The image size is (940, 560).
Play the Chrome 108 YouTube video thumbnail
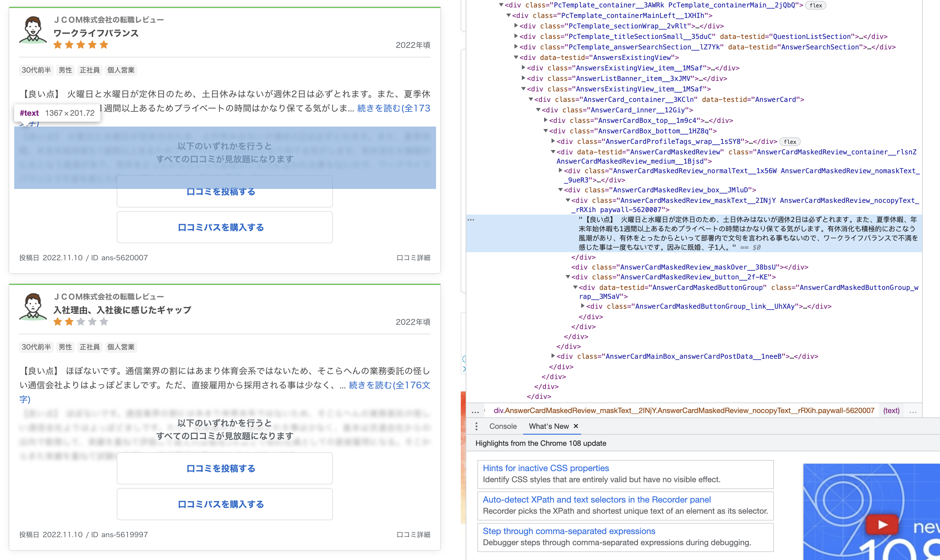pyautogui.click(x=882, y=524)
